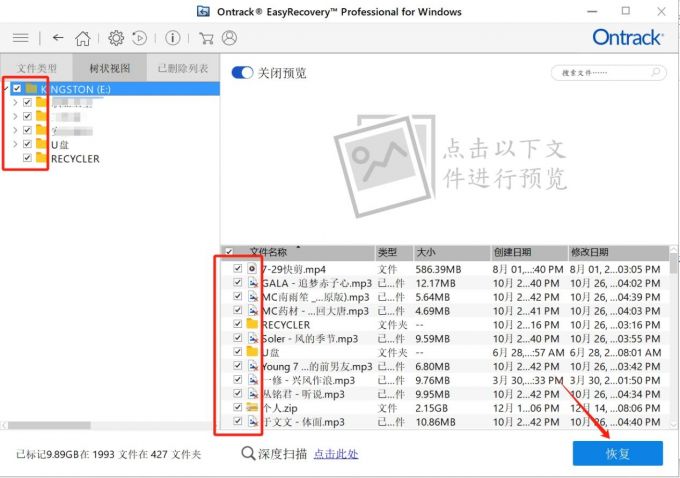Uncheck the 个人.zip checkbox
Image resolution: width=680 pixels, height=478 pixels.
coord(237,407)
